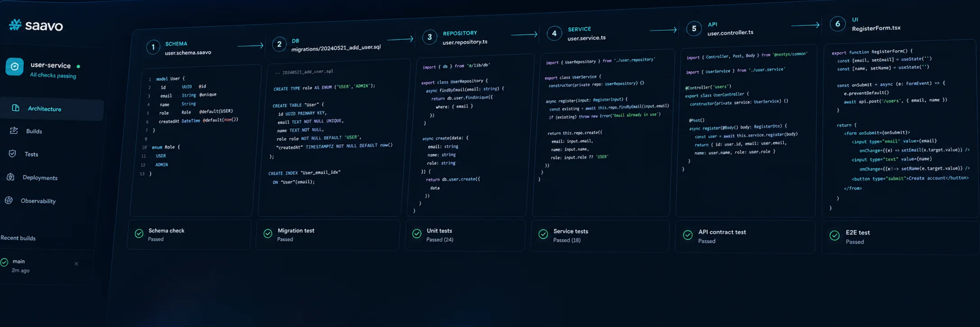980x327 pixels.
Task: Click the user.schema.saavo file name
Action: pos(188,52)
